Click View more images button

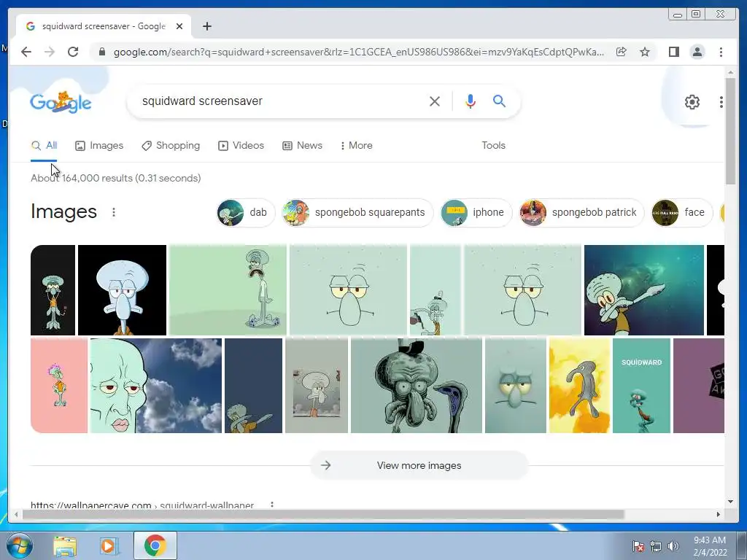tap(419, 465)
